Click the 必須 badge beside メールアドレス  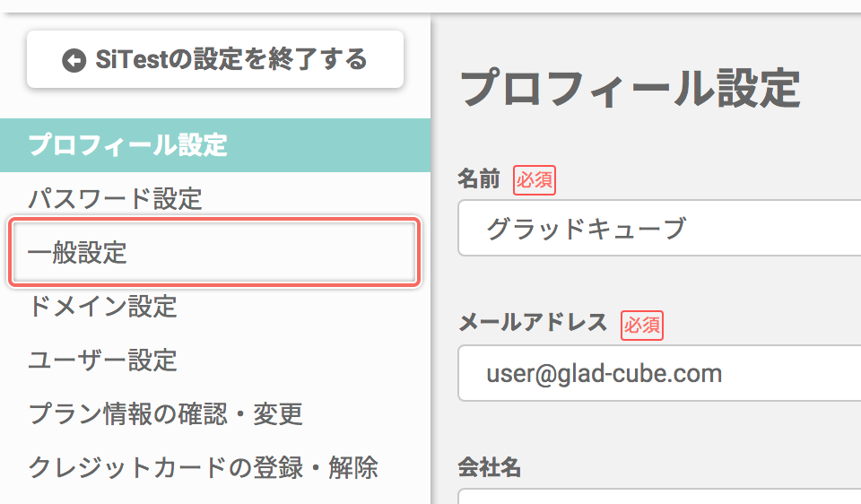click(x=642, y=326)
